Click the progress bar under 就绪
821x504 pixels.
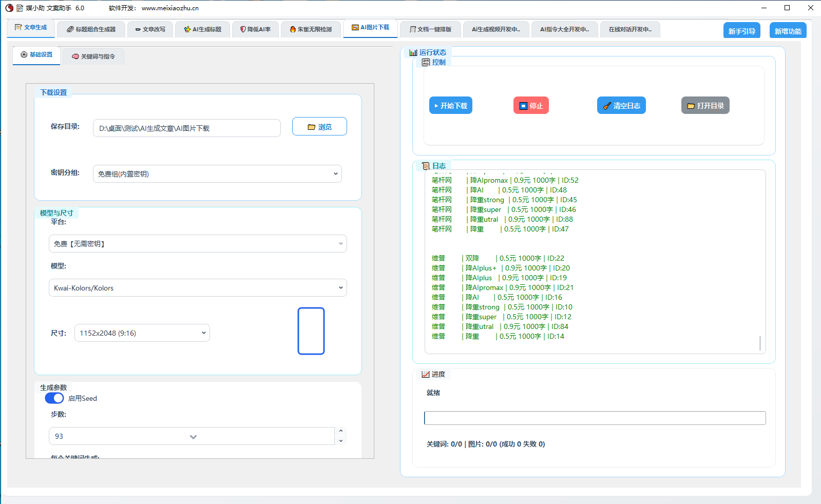coord(595,418)
